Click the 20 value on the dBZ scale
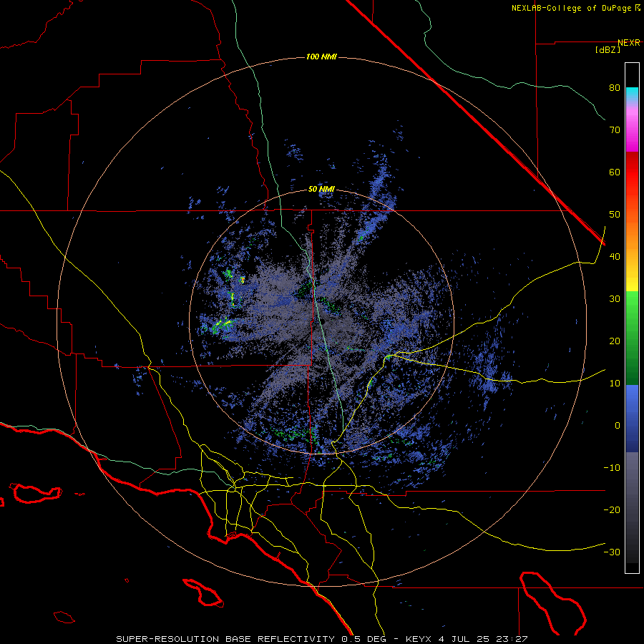 coord(615,341)
